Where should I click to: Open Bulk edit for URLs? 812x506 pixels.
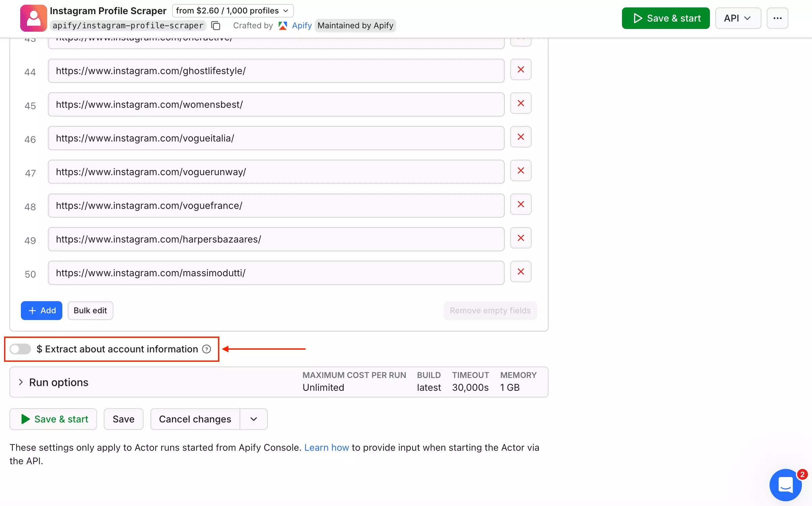click(x=90, y=311)
